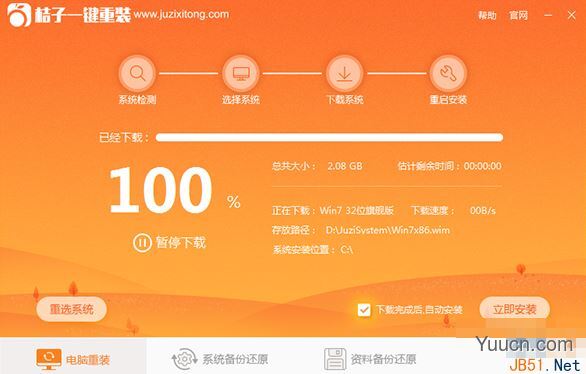
Task: Click the Win7 32位旗舰版 text
Action: tap(357, 210)
